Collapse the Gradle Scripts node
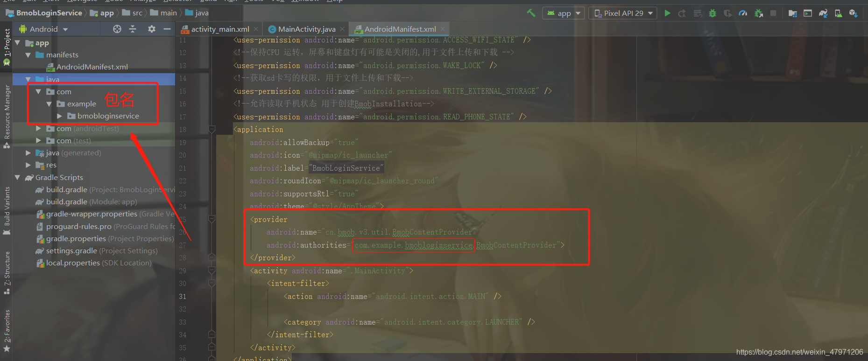This screenshot has width=868, height=361. [18, 177]
